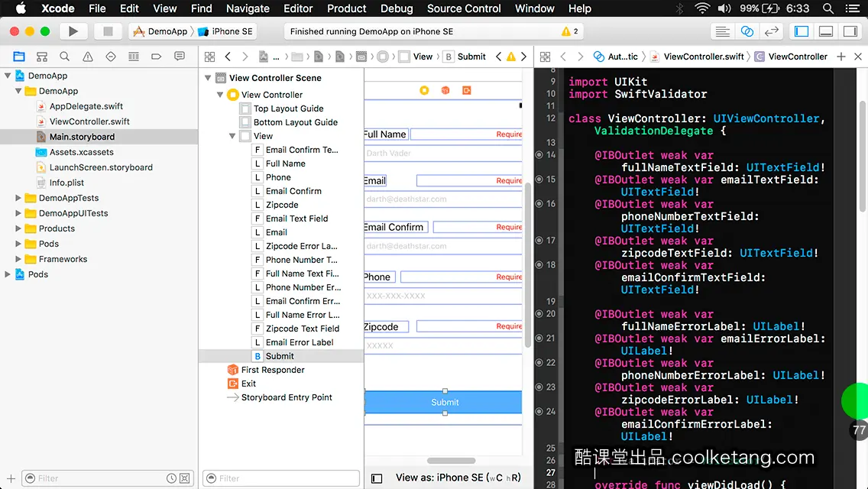Click the warning count indicator in status bar
This screenshot has height=489, width=868.
(x=570, y=31)
